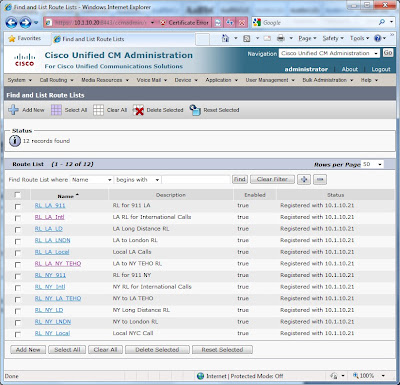400x385 pixels.
Task: Open the Navigation dropdown
Action: (x=329, y=53)
